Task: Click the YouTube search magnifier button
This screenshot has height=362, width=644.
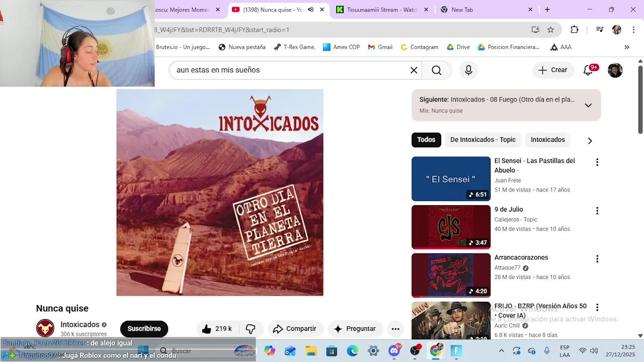Action: pyautogui.click(x=436, y=70)
